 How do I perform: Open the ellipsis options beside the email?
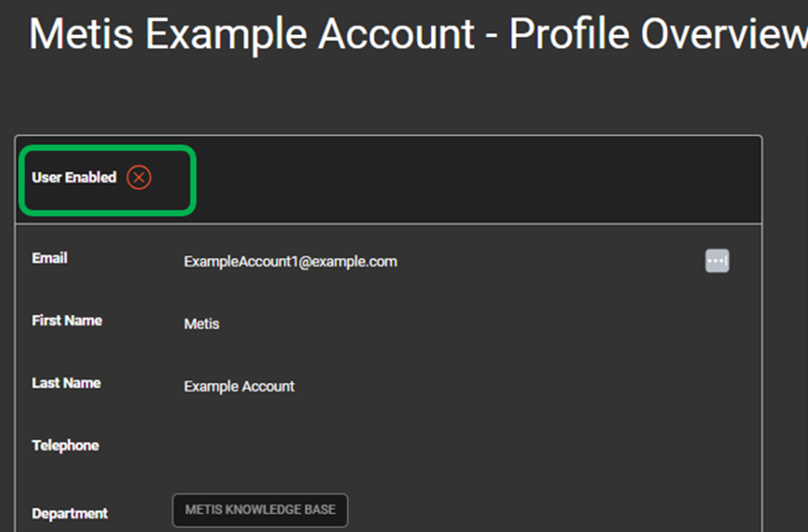point(717,260)
